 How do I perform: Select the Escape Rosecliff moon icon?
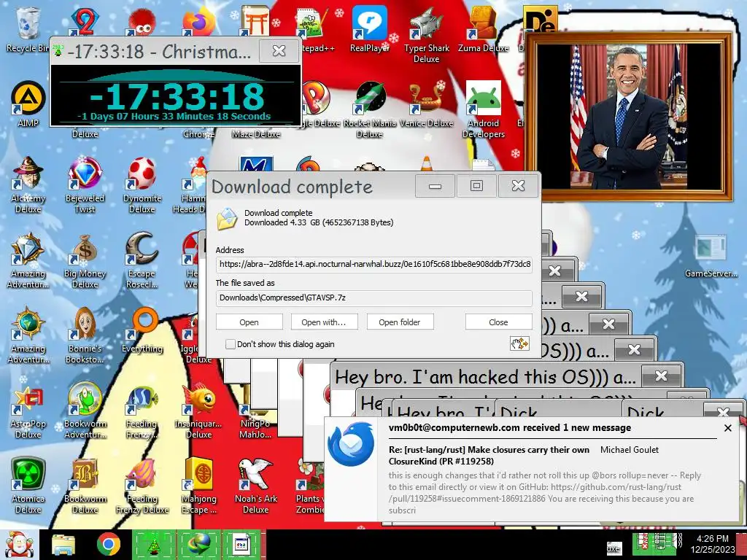[x=142, y=260]
